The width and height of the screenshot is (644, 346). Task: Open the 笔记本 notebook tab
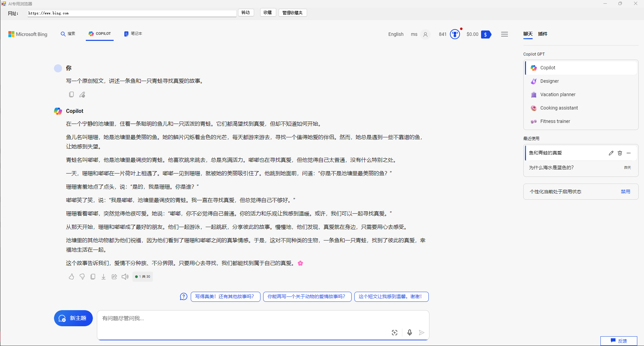tap(133, 34)
